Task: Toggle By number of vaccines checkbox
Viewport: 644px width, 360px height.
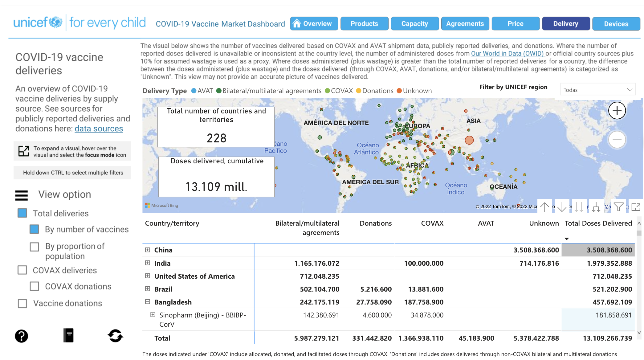Action: (34, 229)
